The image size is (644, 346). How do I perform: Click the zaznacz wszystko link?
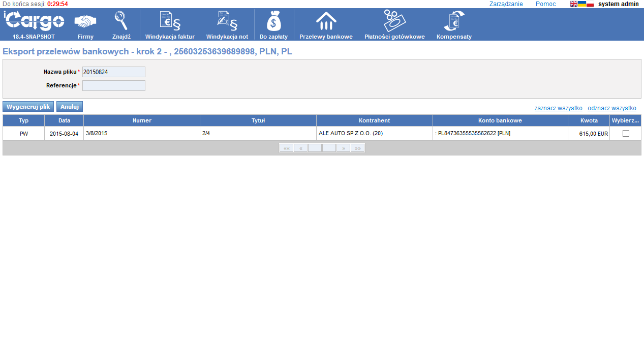[x=558, y=108]
